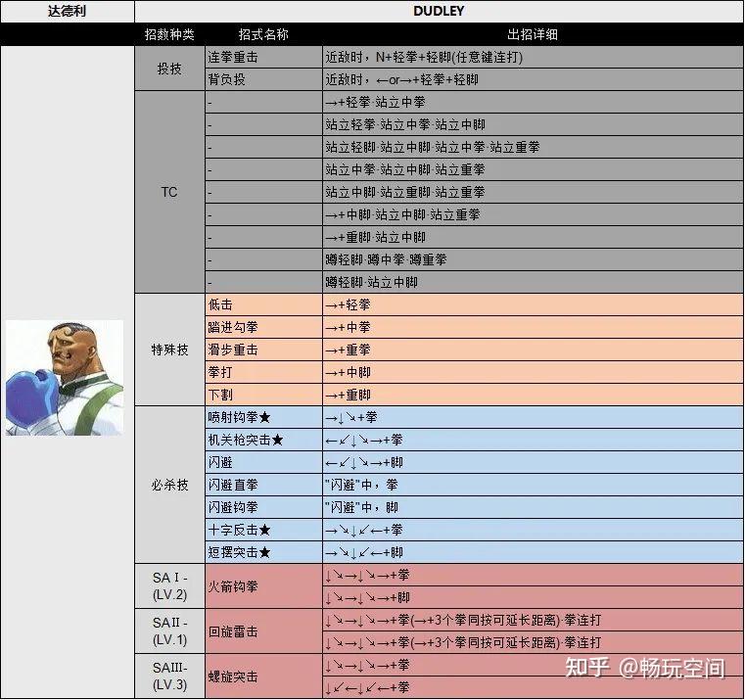
Task: Select the combo 站立轻拳·站立中拳·站立中脚
Action: click(x=405, y=124)
